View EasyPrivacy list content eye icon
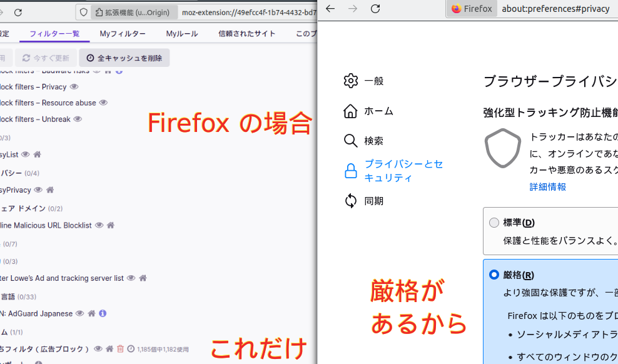Image resolution: width=618 pixels, height=364 pixels. [38, 190]
